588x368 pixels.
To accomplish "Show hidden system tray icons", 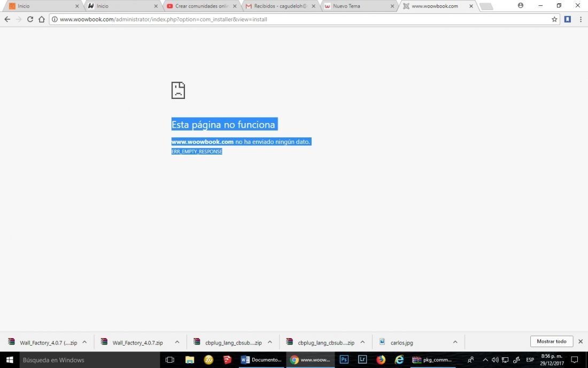I will (x=485, y=360).
